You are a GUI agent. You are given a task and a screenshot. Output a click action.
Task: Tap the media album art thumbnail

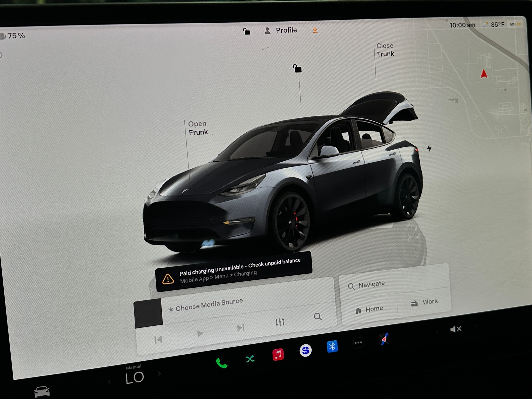148,313
